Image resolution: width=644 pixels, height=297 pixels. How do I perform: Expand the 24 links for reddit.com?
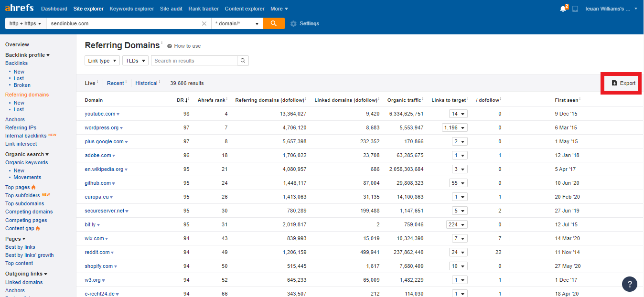click(458, 252)
